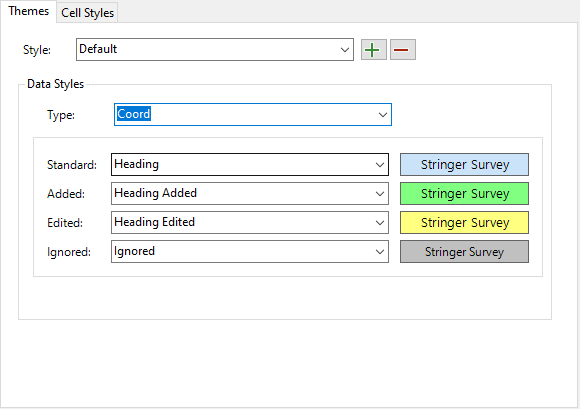Open the Standard style dropdown arrow
Viewport: 580px width, 409px height.
(380, 165)
